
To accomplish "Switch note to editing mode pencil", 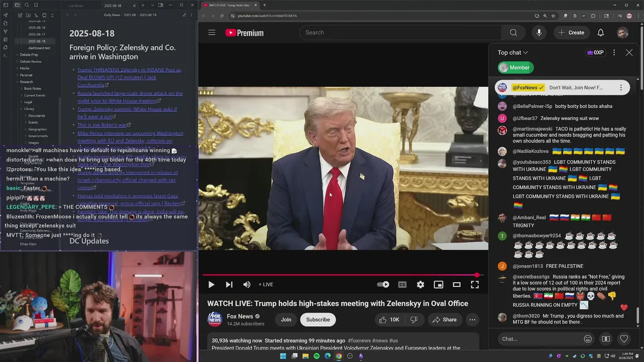I will (x=185, y=15).
